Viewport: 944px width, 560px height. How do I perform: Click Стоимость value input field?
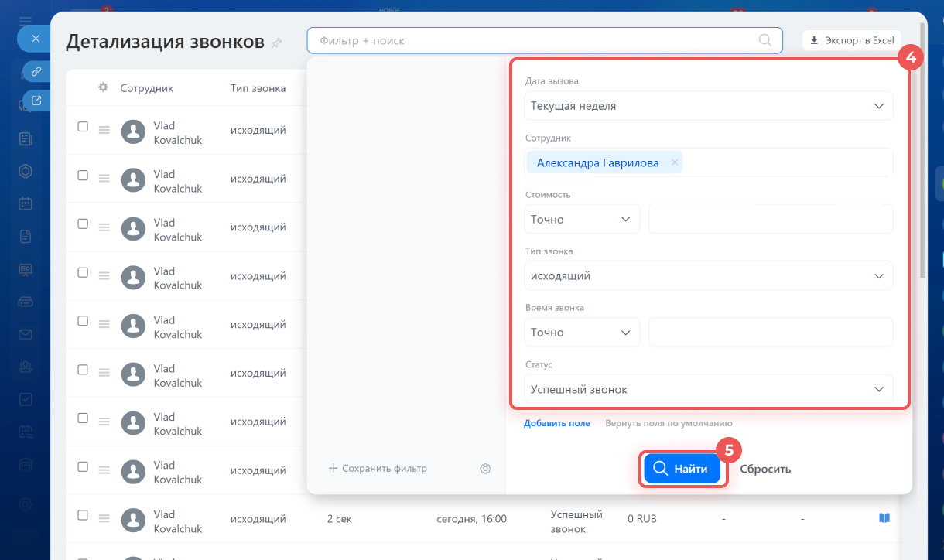[770, 219]
